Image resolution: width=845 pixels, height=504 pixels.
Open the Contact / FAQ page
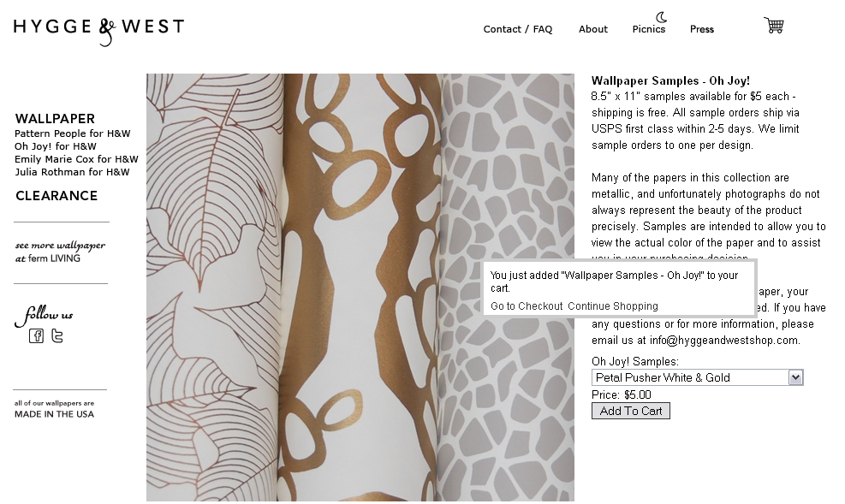(518, 29)
